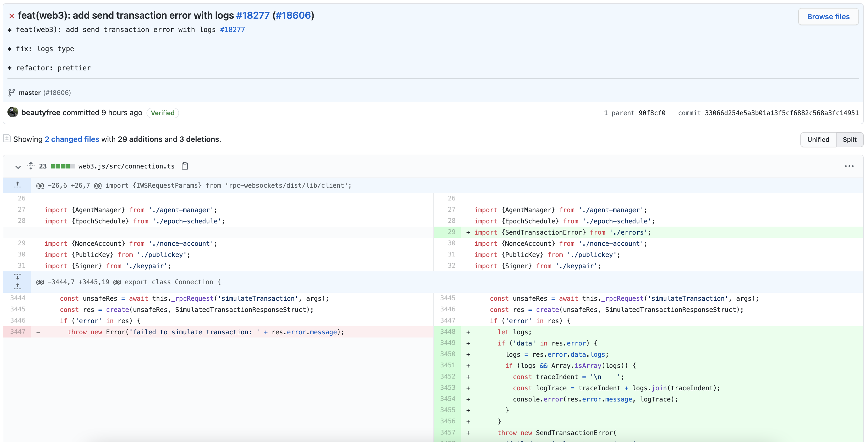868x442 pixels.
Task: Open the three-dot file options menu
Action: (x=849, y=166)
